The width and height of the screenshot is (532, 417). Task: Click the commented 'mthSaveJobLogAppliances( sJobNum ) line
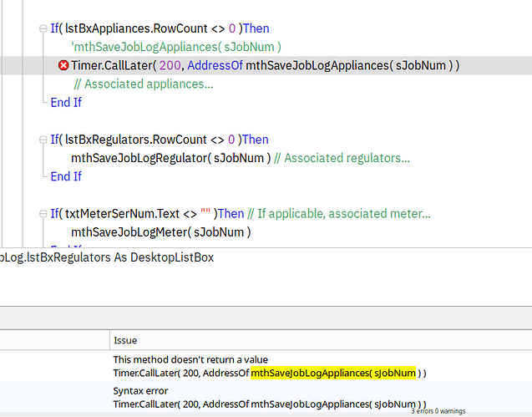176,47
